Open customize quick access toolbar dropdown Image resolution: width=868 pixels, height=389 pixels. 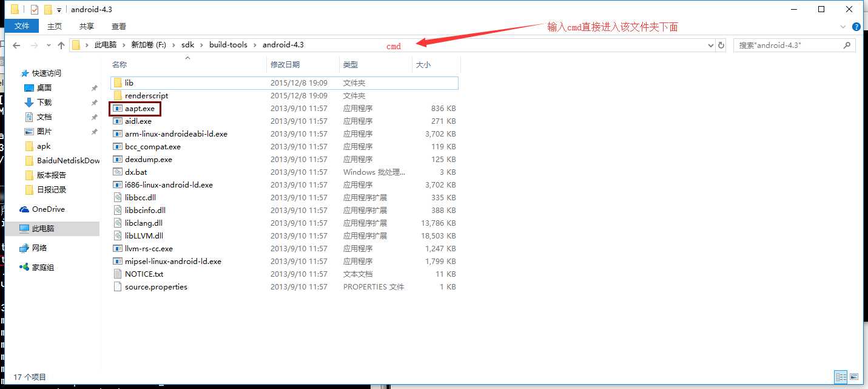(59, 10)
